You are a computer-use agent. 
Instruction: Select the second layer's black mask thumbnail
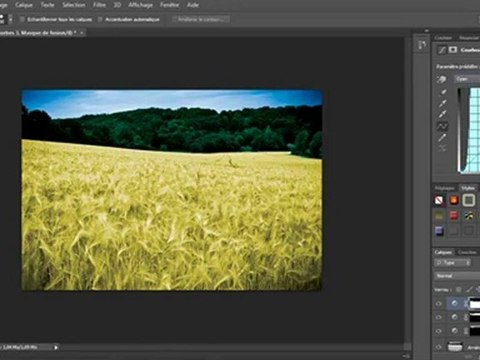[475, 317]
